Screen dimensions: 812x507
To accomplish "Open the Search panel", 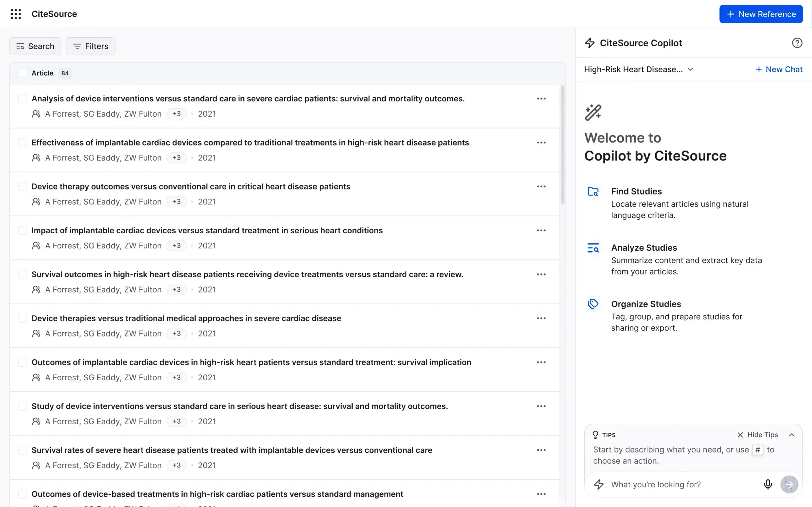I will [x=35, y=46].
